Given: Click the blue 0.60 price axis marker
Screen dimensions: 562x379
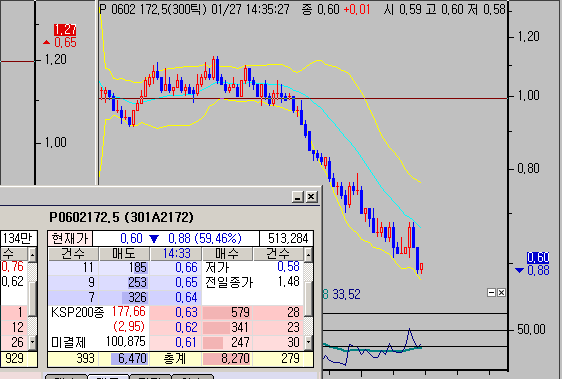Looking at the screenshot, I should [538, 257].
